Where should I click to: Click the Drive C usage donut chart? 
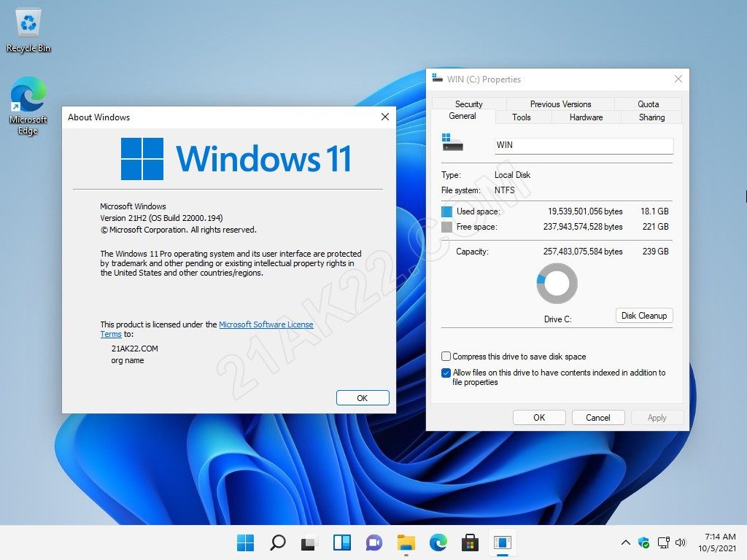[557, 284]
